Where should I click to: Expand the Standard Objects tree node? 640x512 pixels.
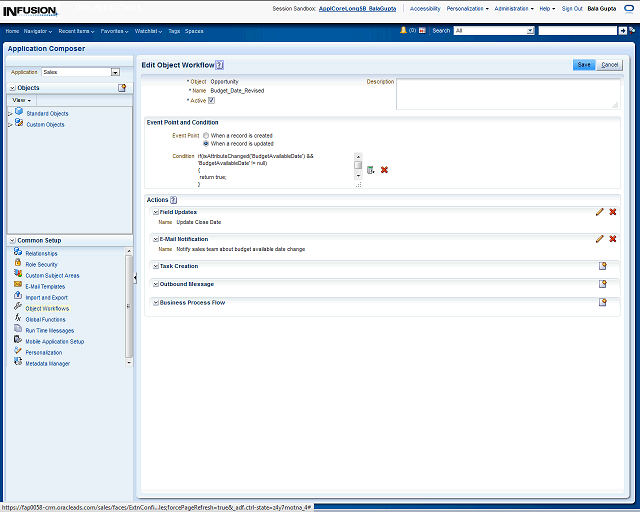(x=10, y=114)
